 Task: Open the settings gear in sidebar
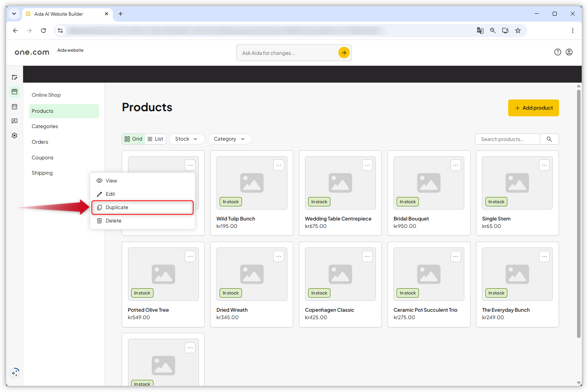pos(14,135)
